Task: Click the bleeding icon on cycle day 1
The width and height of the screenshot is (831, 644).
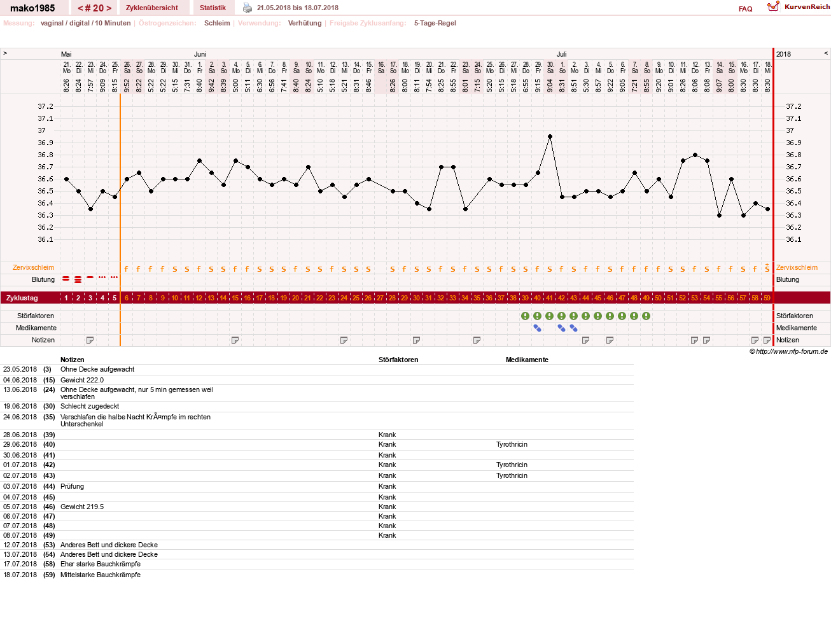Action: pyautogui.click(x=66, y=279)
